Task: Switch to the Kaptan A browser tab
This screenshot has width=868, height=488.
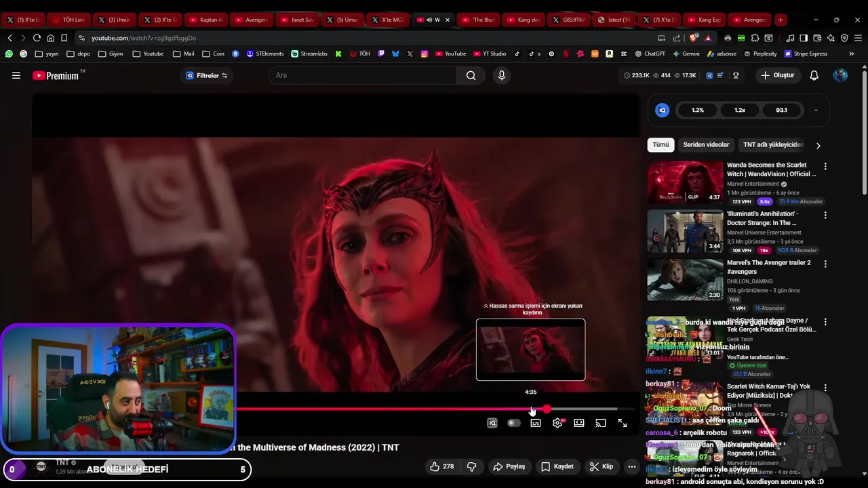Action: coord(205,20)
